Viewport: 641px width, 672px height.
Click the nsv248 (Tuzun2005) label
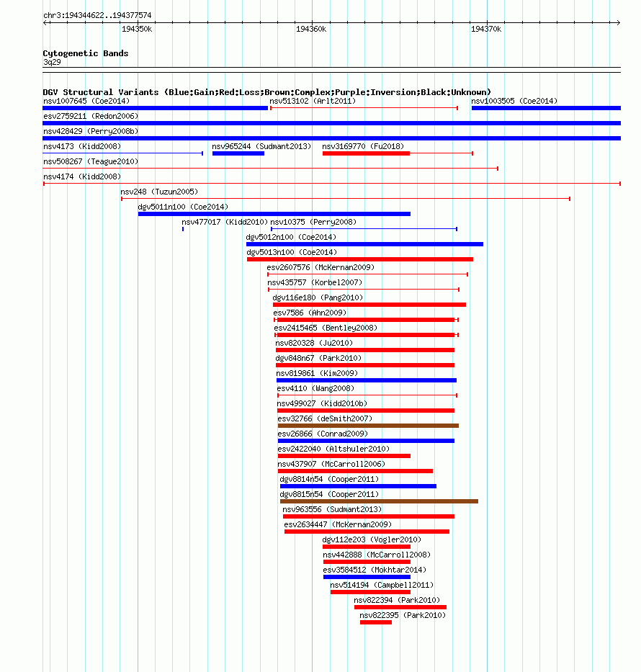159,192
